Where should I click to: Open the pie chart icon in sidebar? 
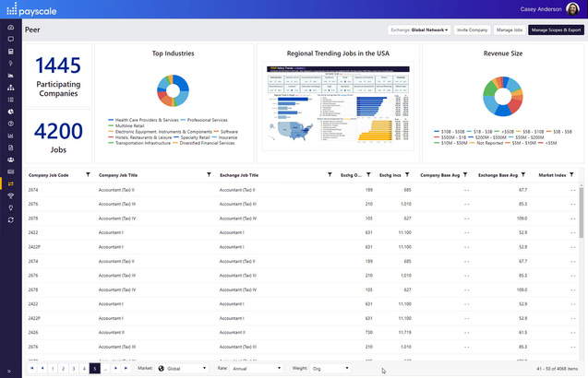tap(10, 112)
